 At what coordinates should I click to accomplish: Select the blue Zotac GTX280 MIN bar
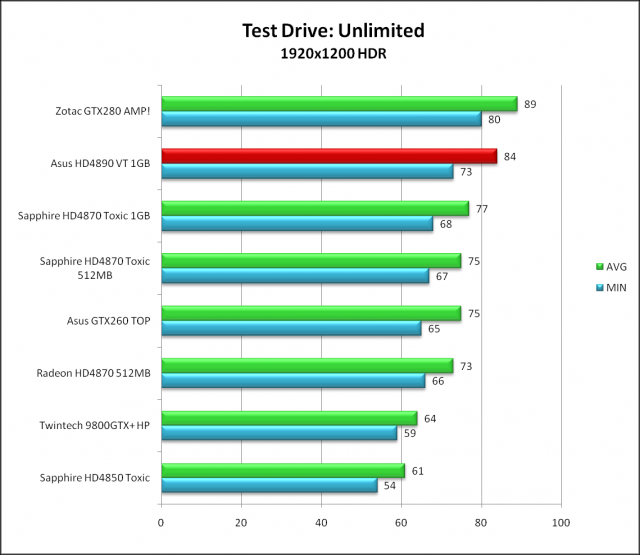coord(322,119)
